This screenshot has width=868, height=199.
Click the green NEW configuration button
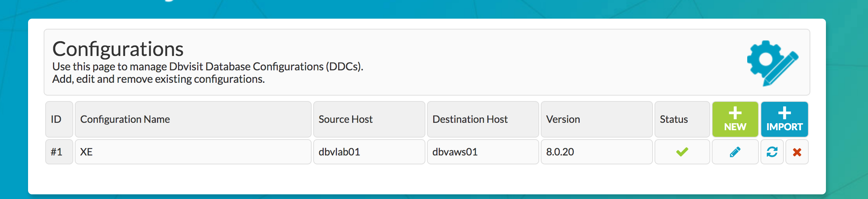pyautogui.click(x=735, y=119)
